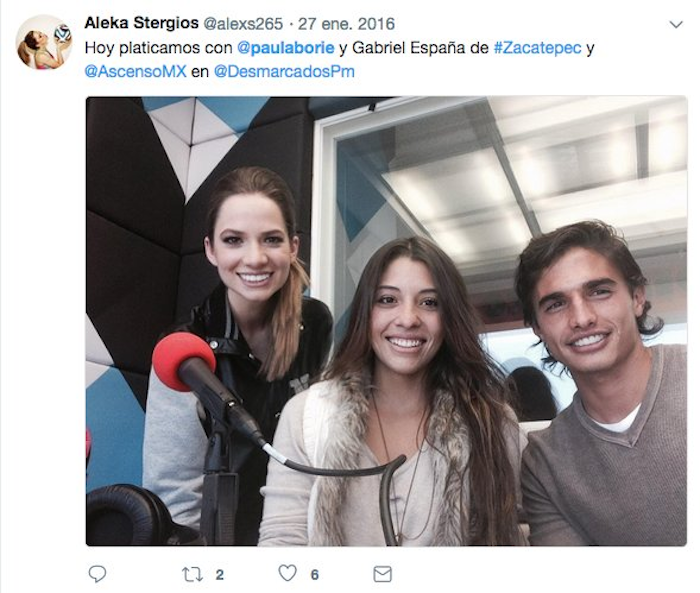Go to the @AscensoMX mention
The width and height of the screenshot is (700, 593).
click(135, 71)
